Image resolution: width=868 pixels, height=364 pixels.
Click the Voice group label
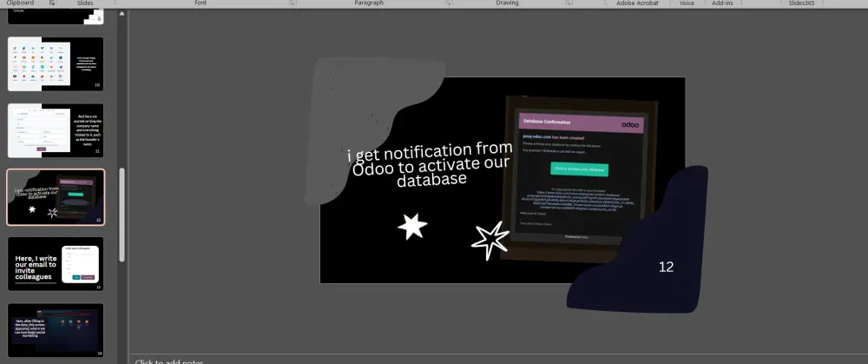[687, 3]
